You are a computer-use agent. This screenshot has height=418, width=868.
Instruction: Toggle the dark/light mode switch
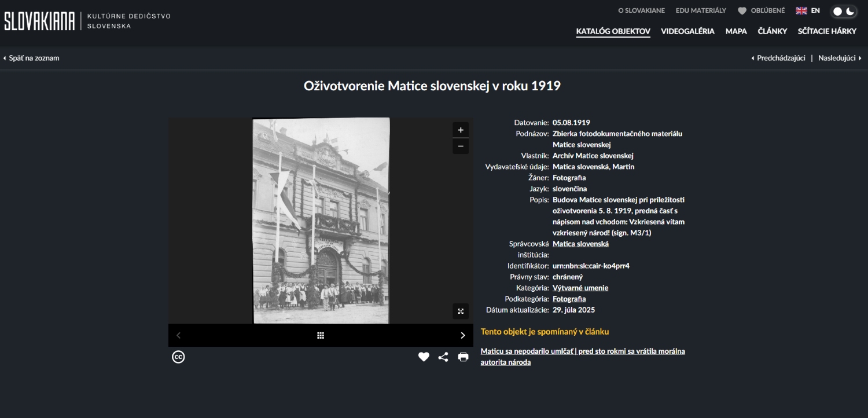tap(844, 11)
